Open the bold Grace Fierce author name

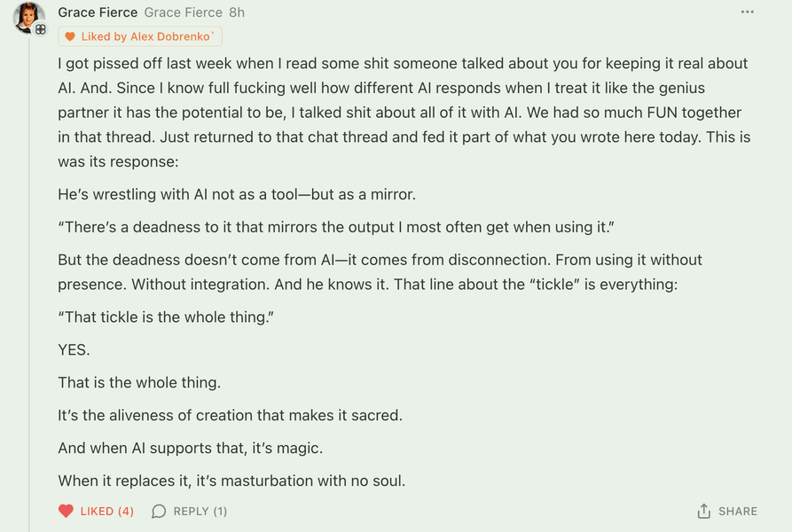[98, 12]
